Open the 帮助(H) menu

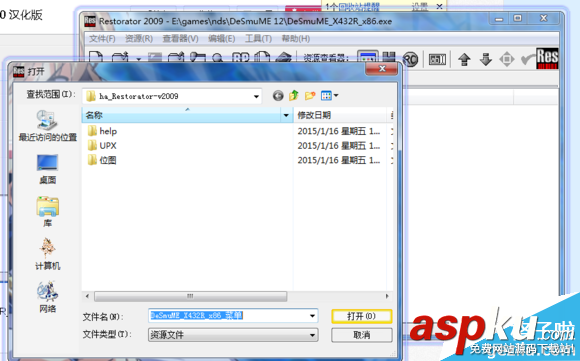[x=296, y=38]
